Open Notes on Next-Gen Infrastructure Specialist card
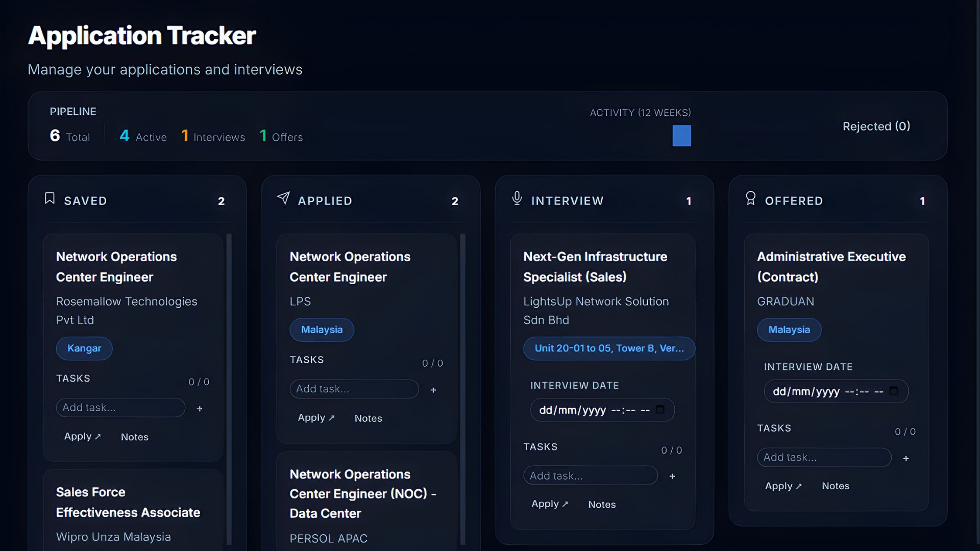 (x=602, y=504)
